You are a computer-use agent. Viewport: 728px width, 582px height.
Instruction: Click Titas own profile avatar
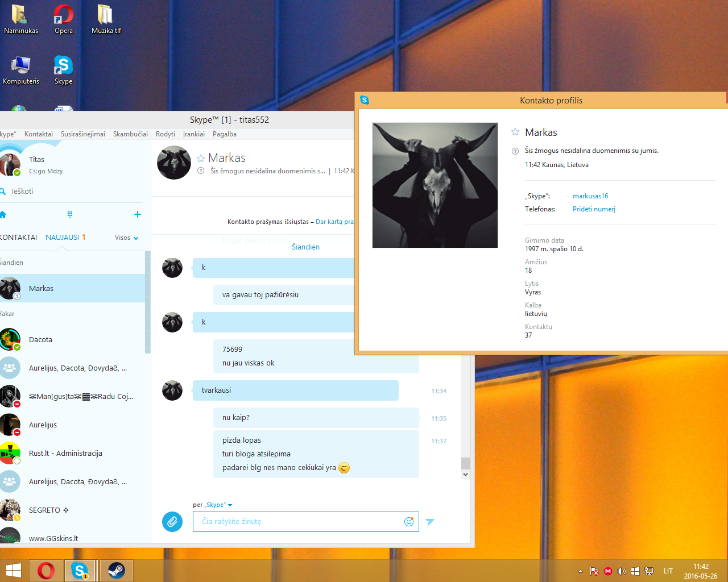tap(10, 164)
